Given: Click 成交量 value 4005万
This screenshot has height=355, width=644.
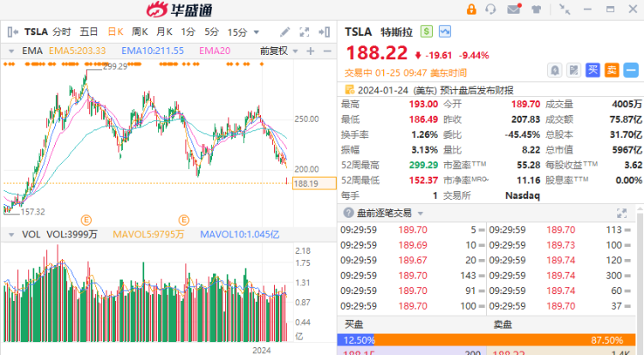Looking at the screenshot, I should (x=627, y=104).
